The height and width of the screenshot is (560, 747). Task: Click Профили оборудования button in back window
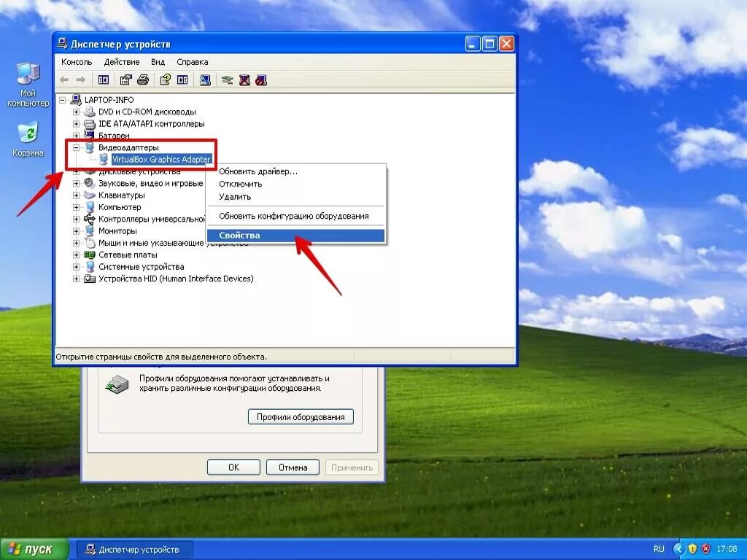point(301,416)
